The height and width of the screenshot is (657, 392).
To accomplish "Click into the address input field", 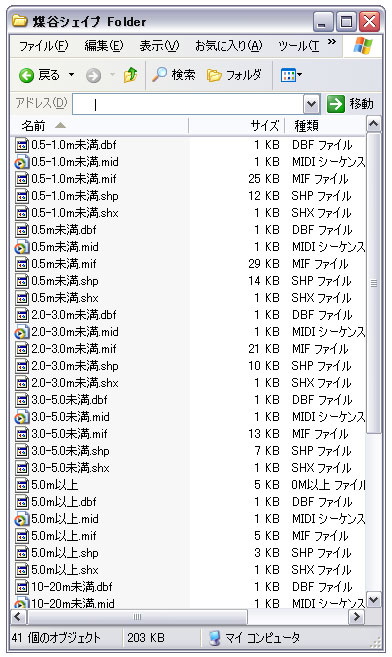I will tap(188, 104).
